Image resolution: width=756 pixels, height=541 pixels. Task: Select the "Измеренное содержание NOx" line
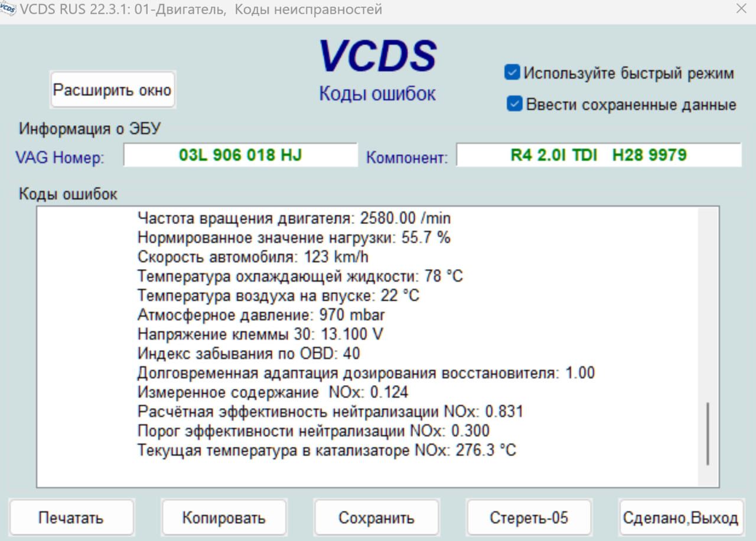coord(272,392)
